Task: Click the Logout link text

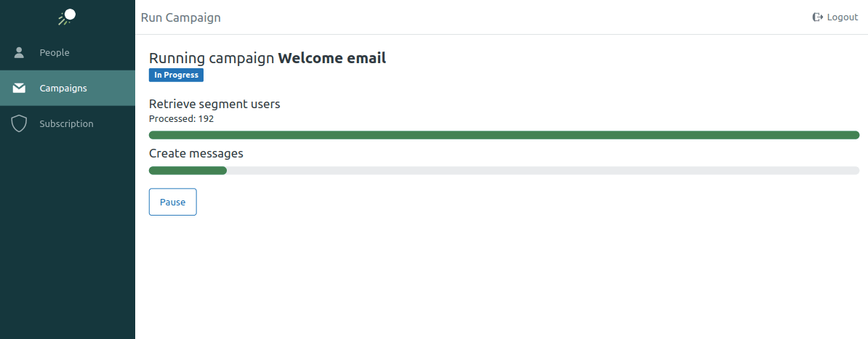Action: [x=842, y=17]
